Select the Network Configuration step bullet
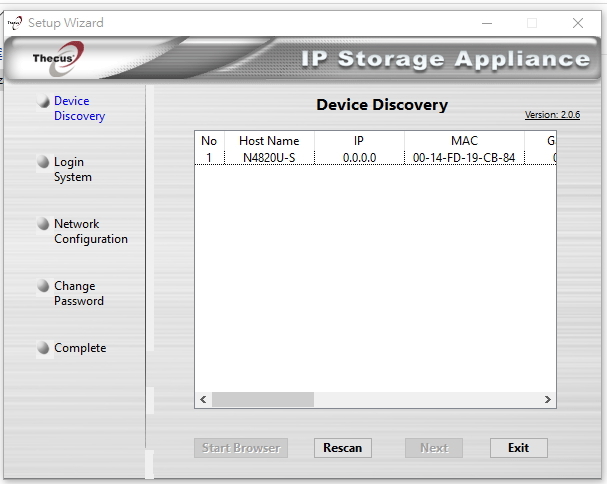This screenshot has width=607, height=484. pos(43,224)
